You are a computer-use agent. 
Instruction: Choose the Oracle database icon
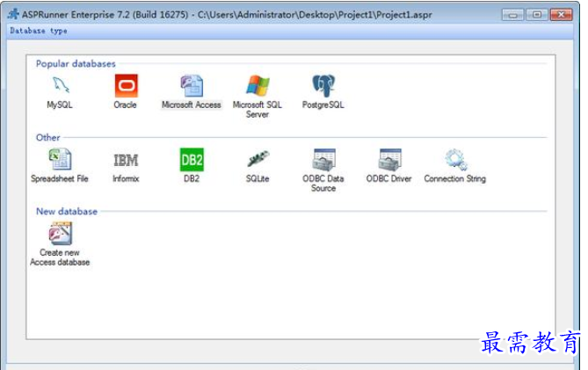[126, 85]
